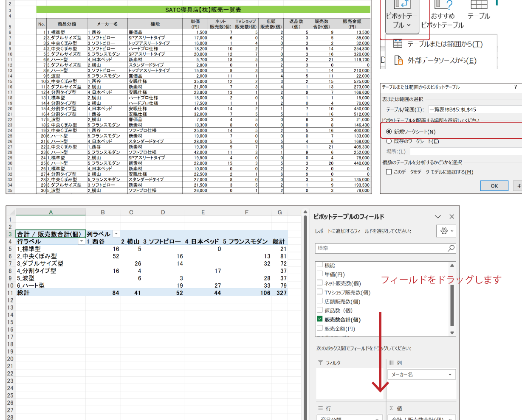Open the 行ラベル filter dropdown
Image resolution: width=522 pixels, height=420 pixels.
pos(81,241)
